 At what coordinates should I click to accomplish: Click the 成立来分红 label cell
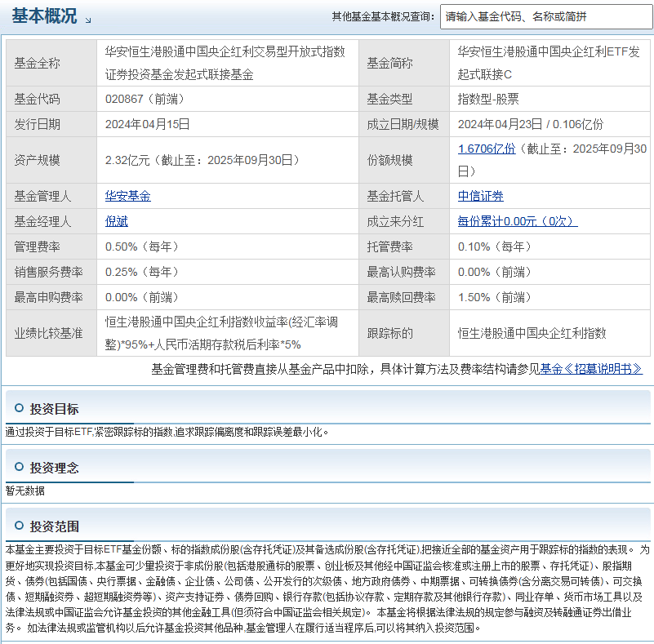click(x=403, y=221)
